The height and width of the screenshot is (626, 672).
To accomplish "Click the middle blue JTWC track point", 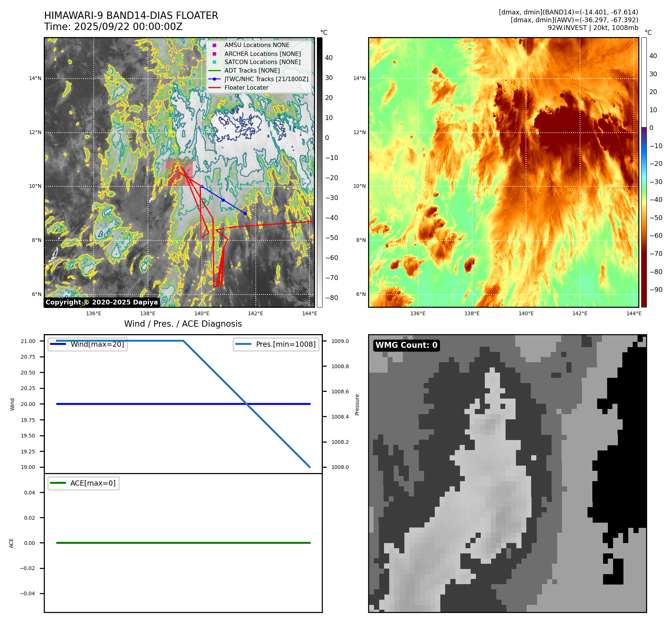I will [223, 200].
